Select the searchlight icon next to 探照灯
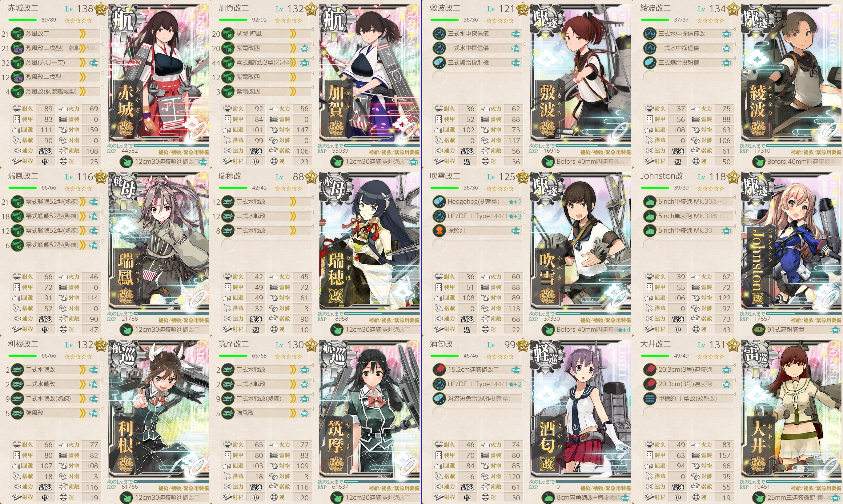The height and width of the screenshot is (504, 843). 439,230
